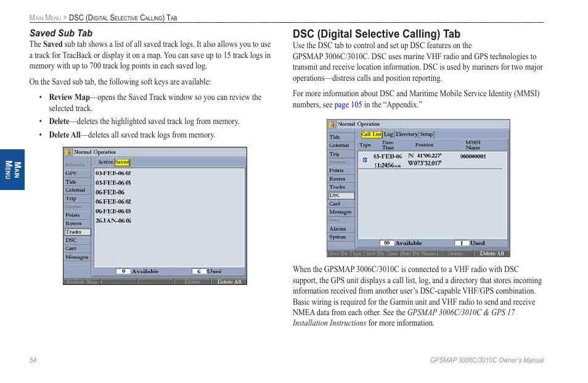588x383 pixels.
Task: Click the W073°32.017' position value
Action: click(x=425, y=163)
